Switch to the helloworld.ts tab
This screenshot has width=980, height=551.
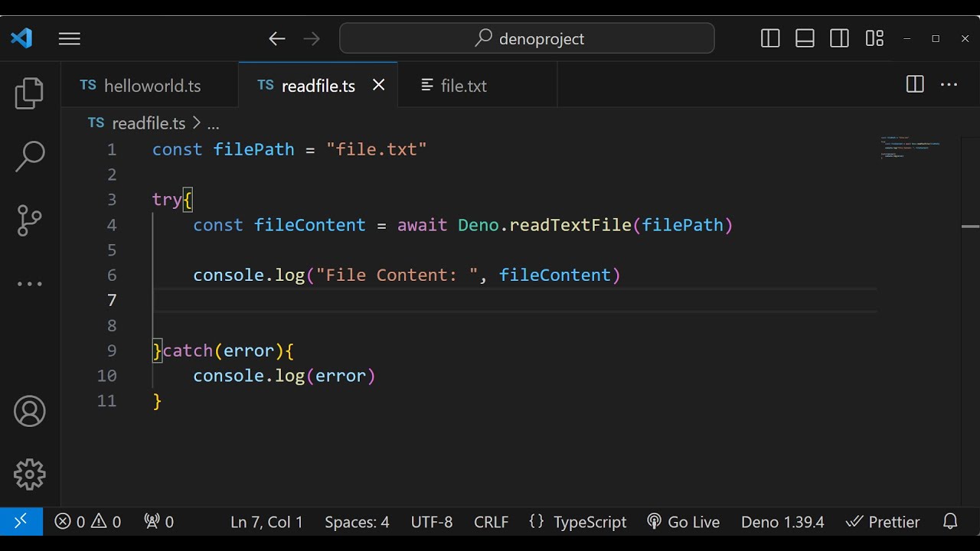[152, 86]
